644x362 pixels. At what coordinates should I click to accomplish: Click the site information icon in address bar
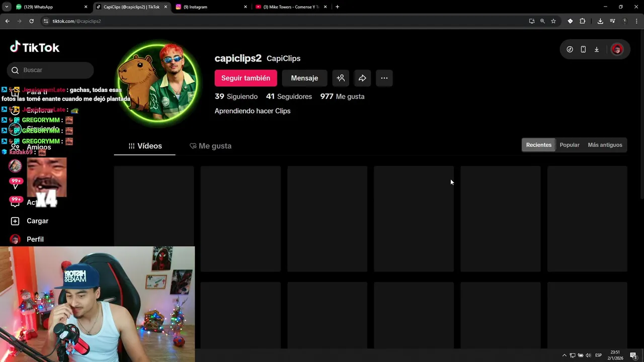[46, 21]
